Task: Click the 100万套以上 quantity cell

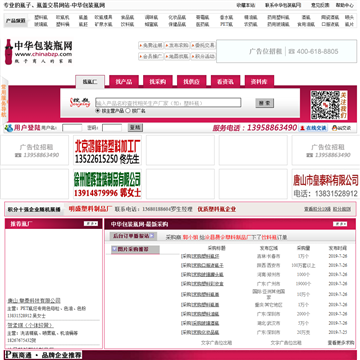Action: point(303,265)
